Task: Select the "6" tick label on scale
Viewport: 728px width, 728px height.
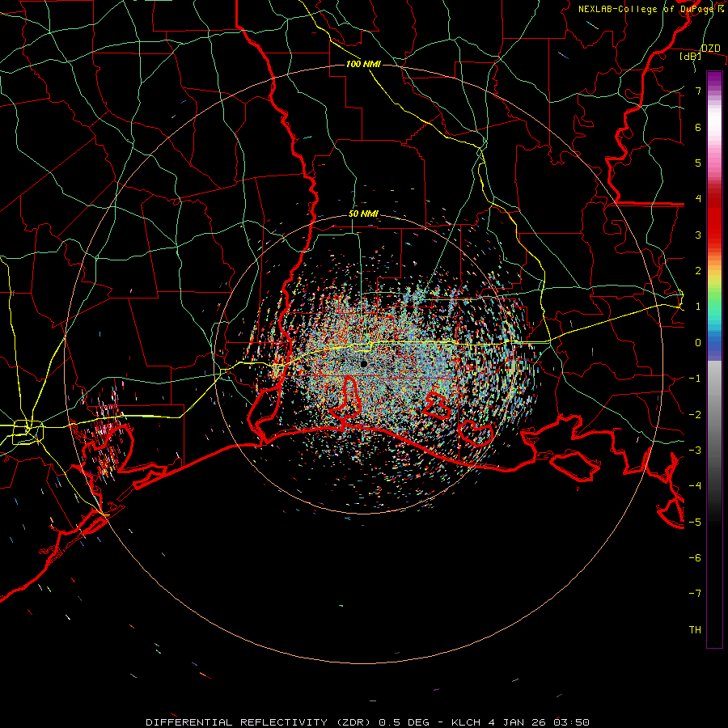Action: tap(698, 127)
